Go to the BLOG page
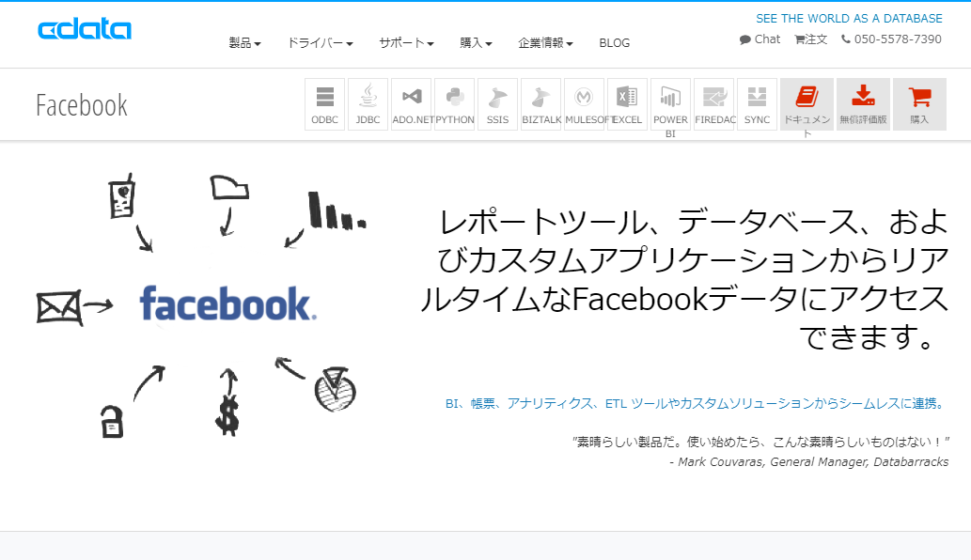The width and height of the screenshot is (971, 560). pos(615,42)
